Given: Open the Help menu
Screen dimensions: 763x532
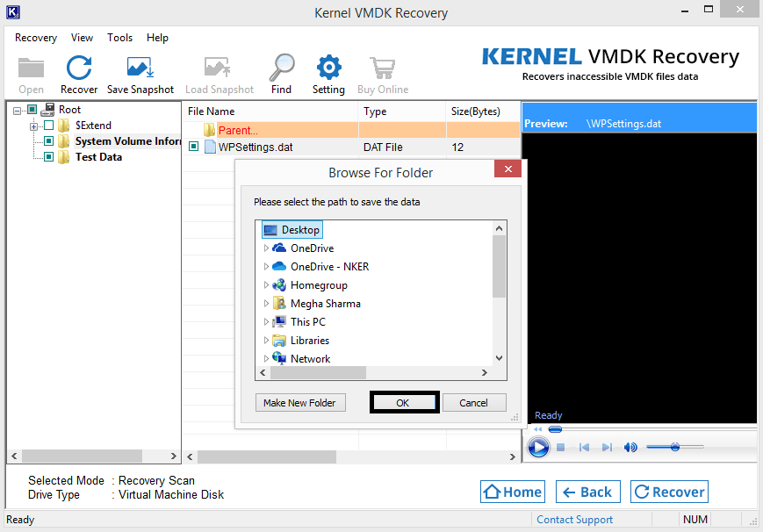Looking at the screenshot, I should pyautogui.click(x=158, y=38).
